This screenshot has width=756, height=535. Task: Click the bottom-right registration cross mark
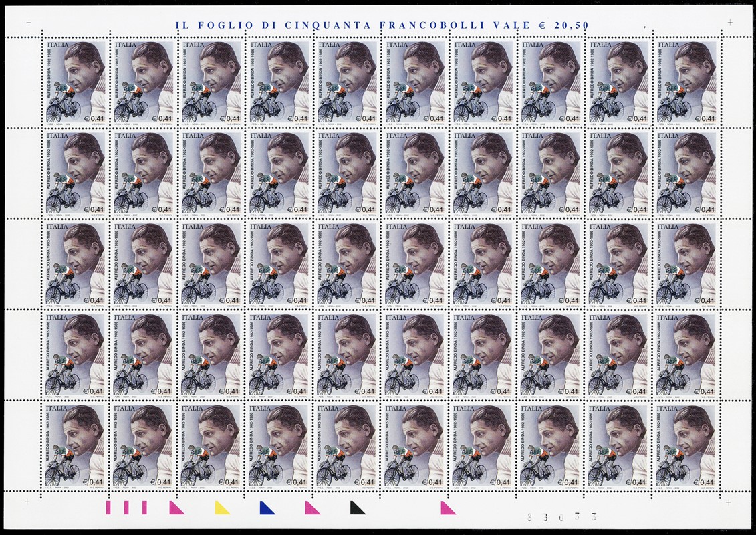[730, 501]
